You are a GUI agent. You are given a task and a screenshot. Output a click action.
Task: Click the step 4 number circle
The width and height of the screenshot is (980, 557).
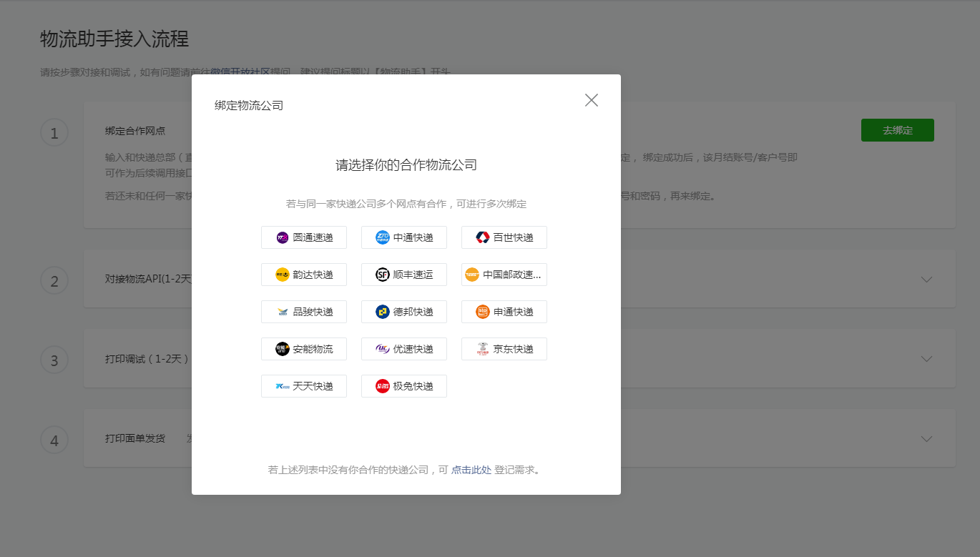point(54,440)
